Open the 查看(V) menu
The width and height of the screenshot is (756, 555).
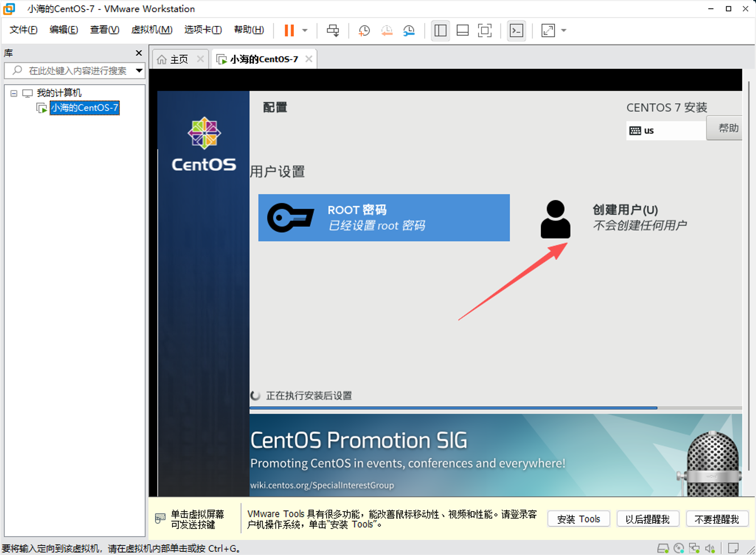(x=104, y=30)
